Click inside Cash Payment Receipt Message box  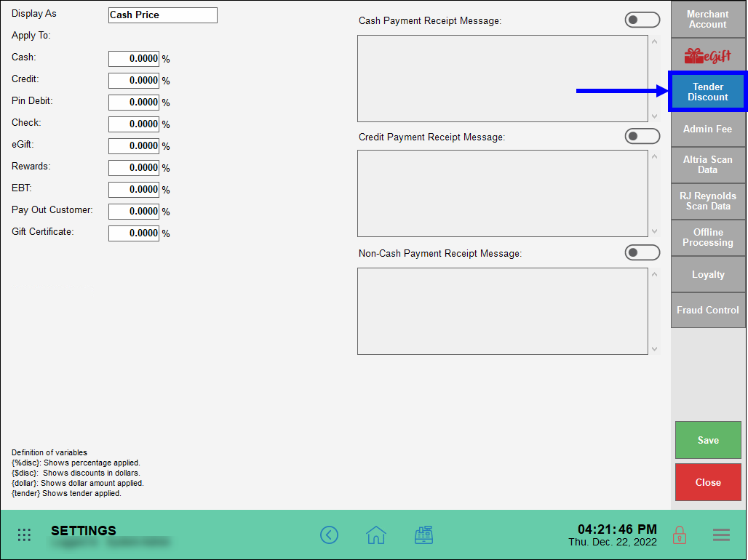click(503, 79)
